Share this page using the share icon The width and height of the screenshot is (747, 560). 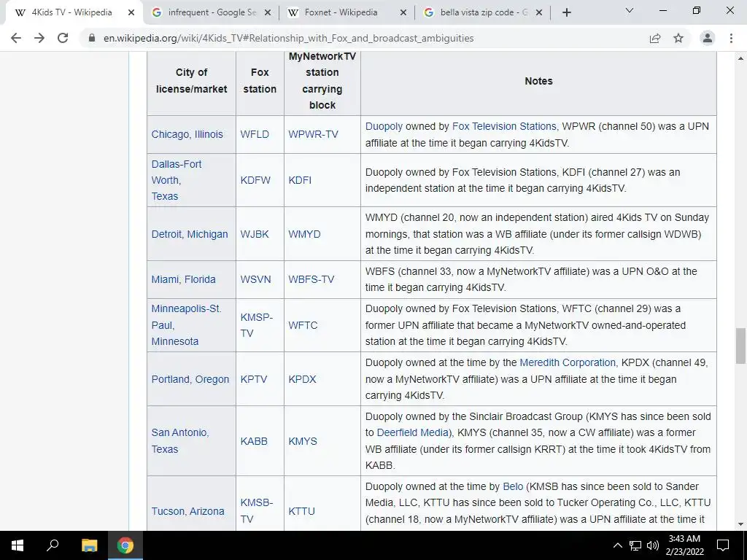[655, 38]
